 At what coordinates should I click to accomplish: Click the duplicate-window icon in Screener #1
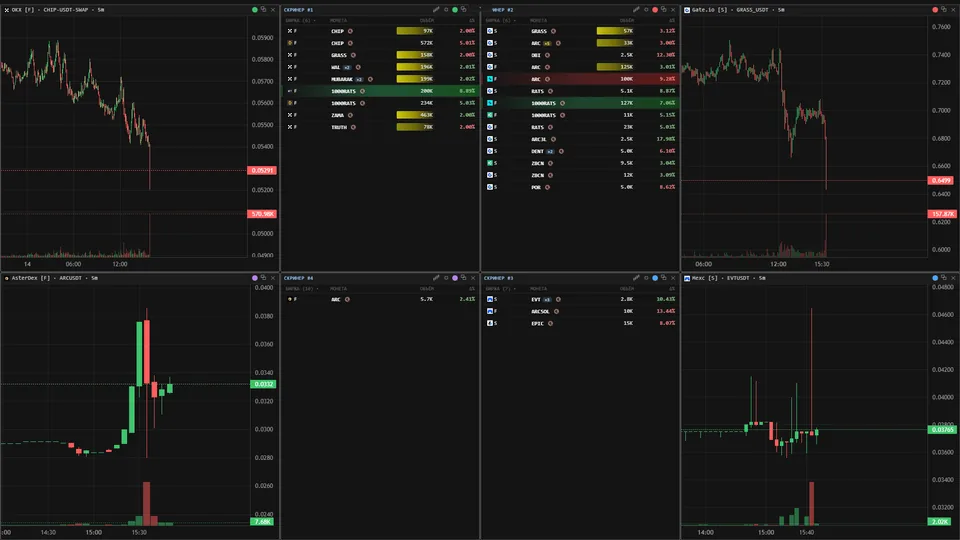[463, 10]
